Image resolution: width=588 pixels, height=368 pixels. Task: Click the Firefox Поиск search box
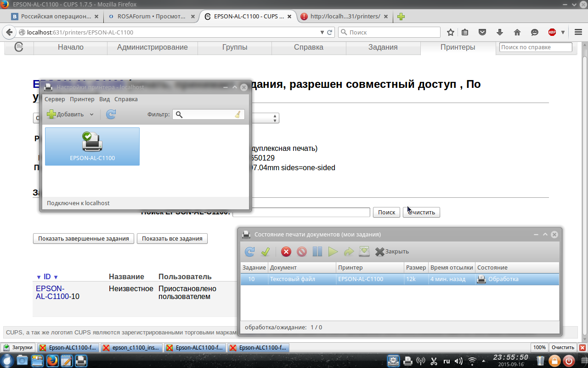click(x=390, y=33)
